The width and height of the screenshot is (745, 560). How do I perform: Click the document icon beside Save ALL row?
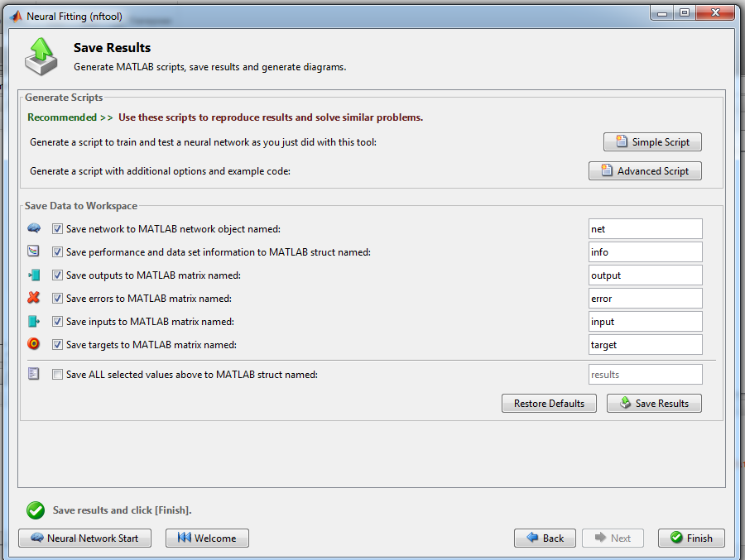click(x=33, y=374)
